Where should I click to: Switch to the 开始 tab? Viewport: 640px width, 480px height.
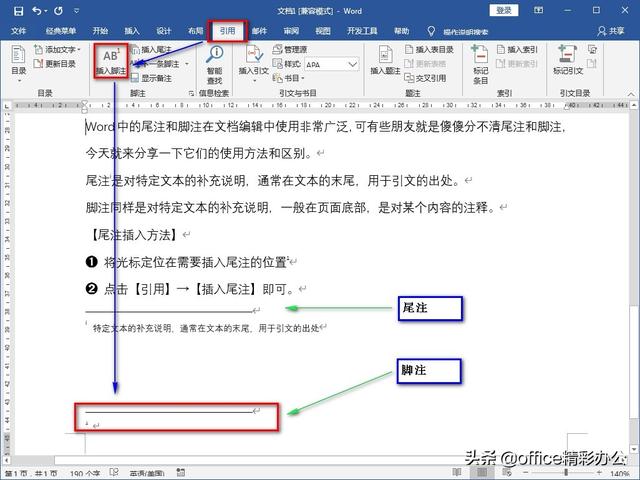(x=100, y=31)
